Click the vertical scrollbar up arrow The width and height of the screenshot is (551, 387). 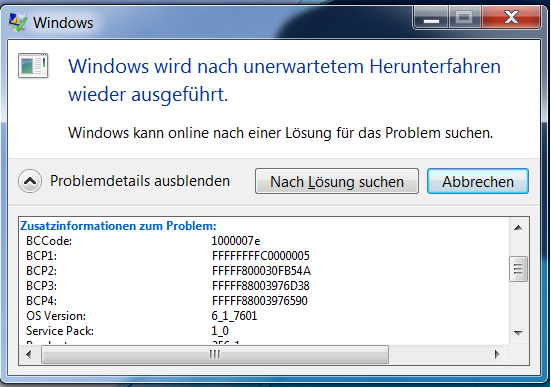[518, 228]
